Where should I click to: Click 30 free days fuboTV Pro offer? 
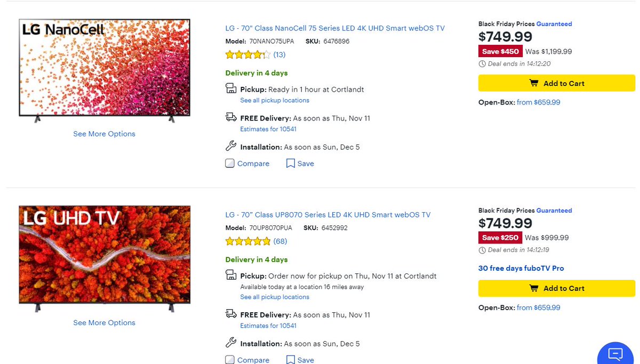(x=521, y=268)
